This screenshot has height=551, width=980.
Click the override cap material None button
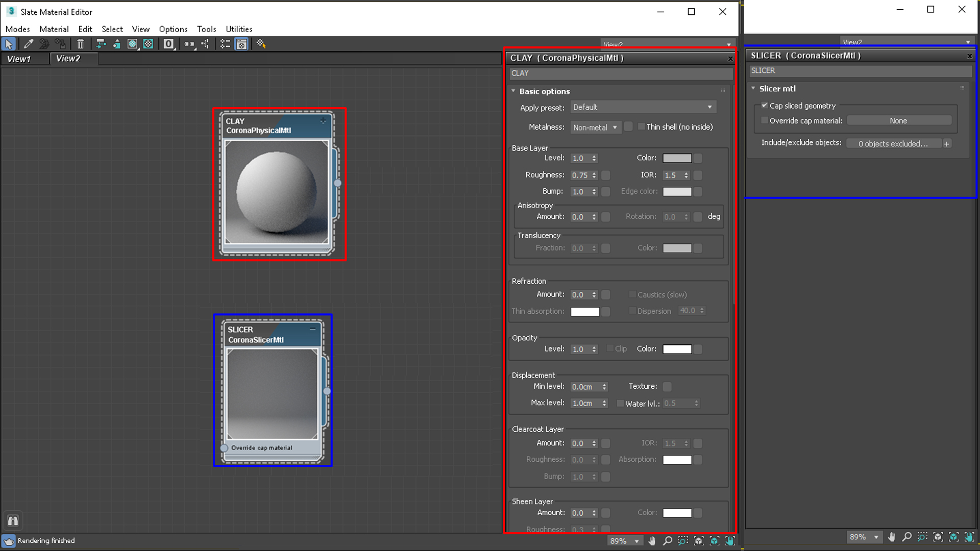click(898, 120)
